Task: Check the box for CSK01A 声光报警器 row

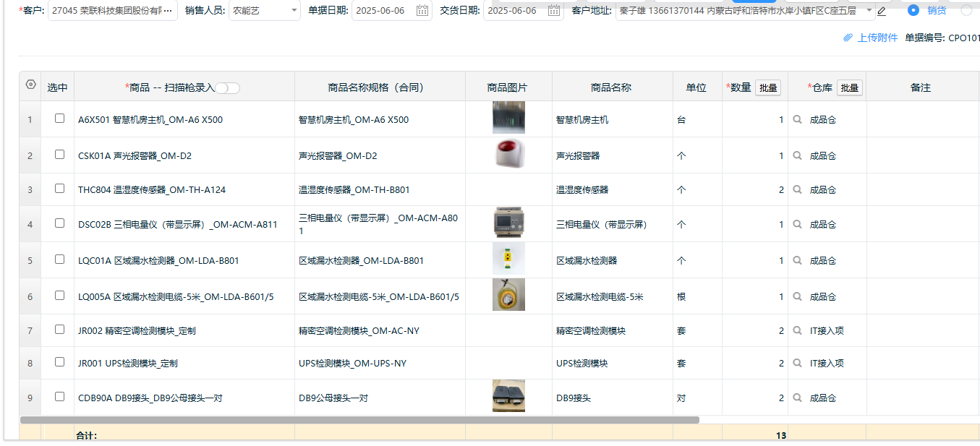Action: coord(60,154)
